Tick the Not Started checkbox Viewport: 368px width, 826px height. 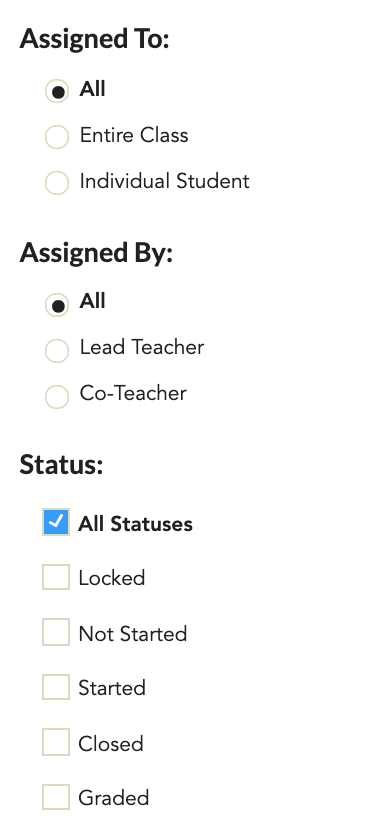pyautogui.click(x=56, y=632)
